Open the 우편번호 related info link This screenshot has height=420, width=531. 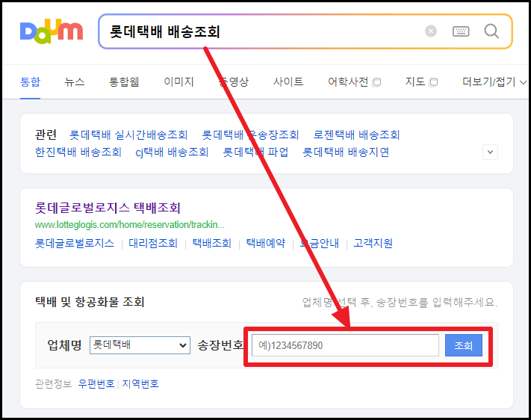(x=96, y=383)
